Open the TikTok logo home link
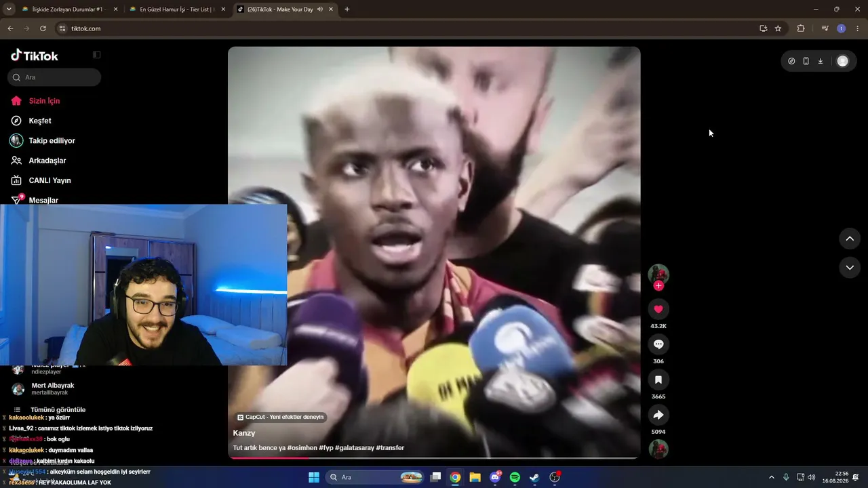Screen dimensions: 868x488 click(x=35, y=56)
